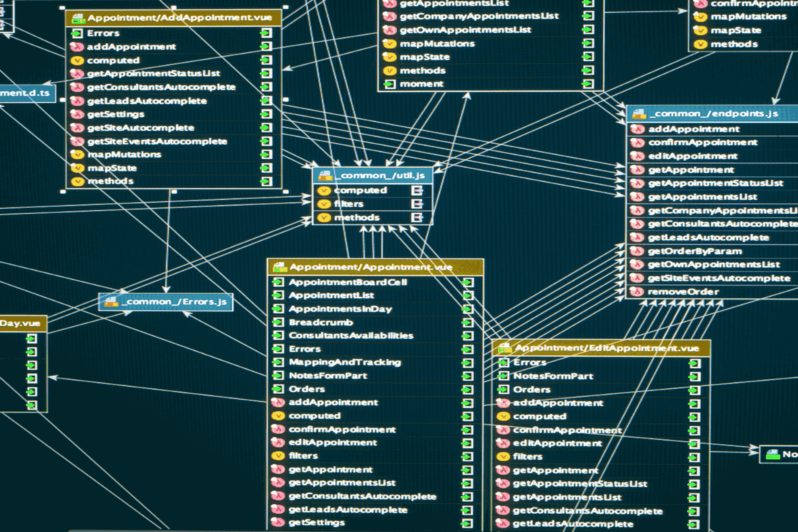Click the yellow icon beside computed in EditAppointment.vue
This screenshot has height=532, width=798.
click(503, 416)
